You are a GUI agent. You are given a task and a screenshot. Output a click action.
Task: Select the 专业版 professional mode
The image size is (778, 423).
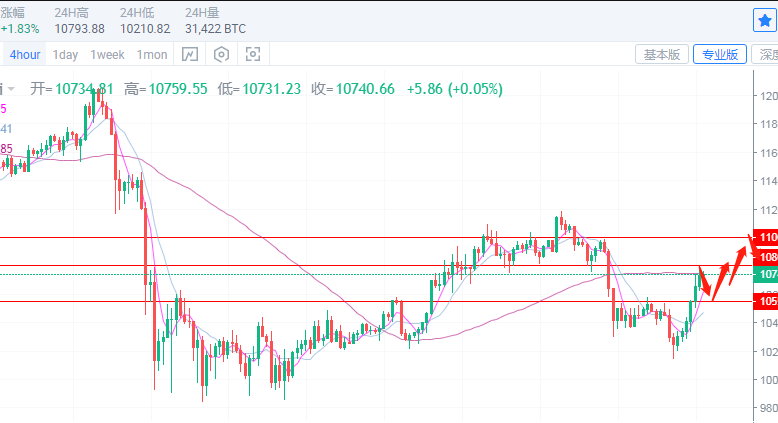click(x=720, y=55)
